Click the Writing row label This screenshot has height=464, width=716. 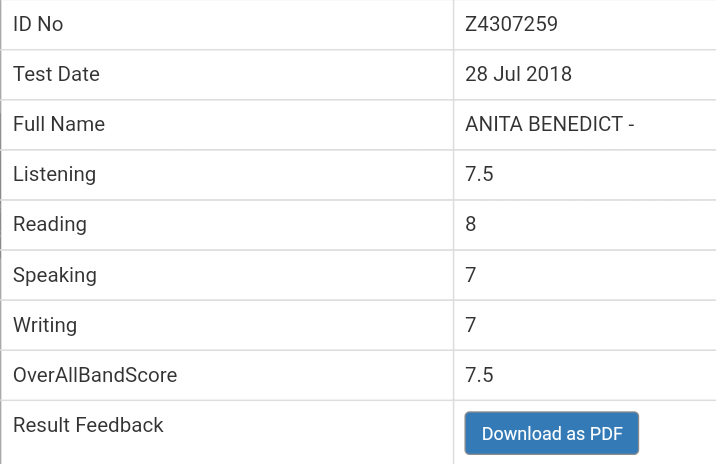(45, 326)
